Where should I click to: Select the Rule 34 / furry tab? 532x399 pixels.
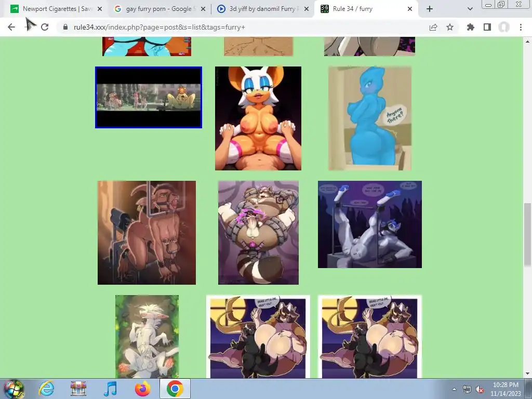pos(366,9)
